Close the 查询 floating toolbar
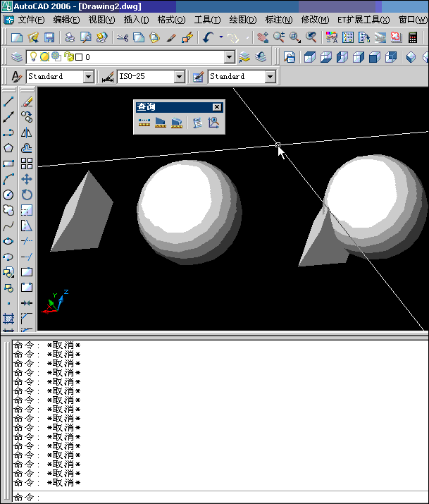Screen dimensions: 429x504 [x=217, y=107]
